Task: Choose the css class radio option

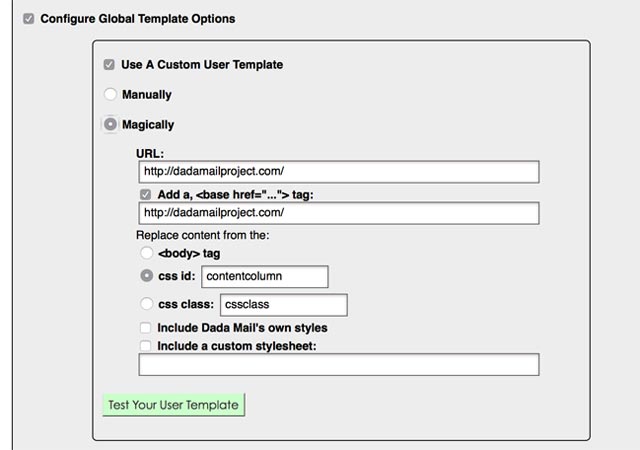Action: pos(147,304)
